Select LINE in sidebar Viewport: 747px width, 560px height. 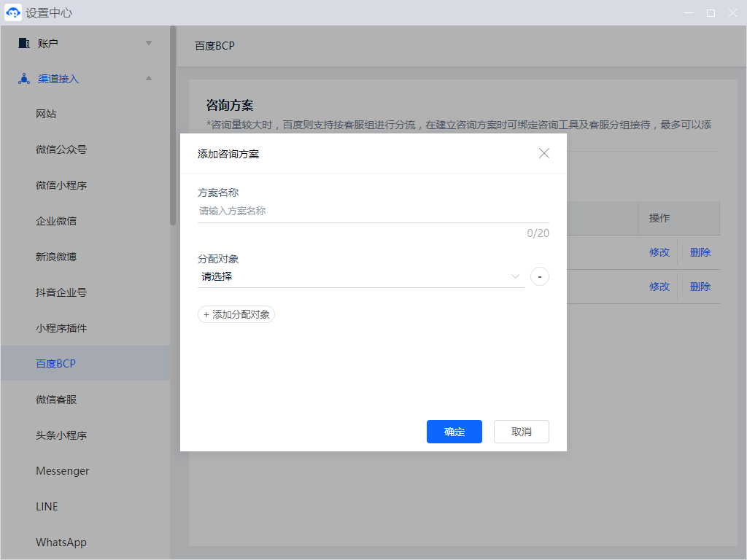pos(47,507)
